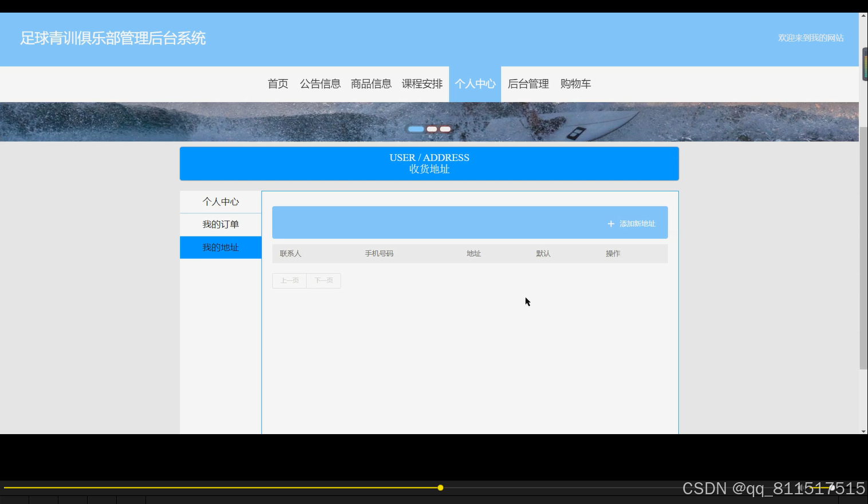This screenshot has width=868, height=504.
Task: Open 课程安排 in the navigation bar
Action: click(423, 84)
